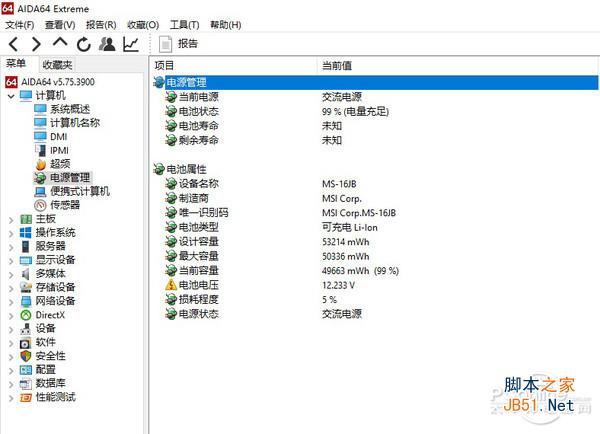The height and width of the screenshot is (434, 600).
Task: Click the value 50336 mWh
Action: tap(346, 256)
